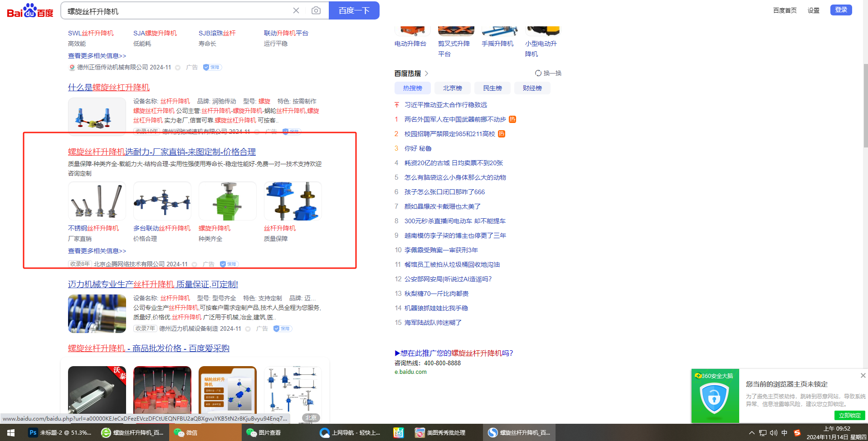Screen dimensions: 868x441
Task: Open hot search 秋梨糖70一斤比肉都贵
Action: (x=437, y=294)
